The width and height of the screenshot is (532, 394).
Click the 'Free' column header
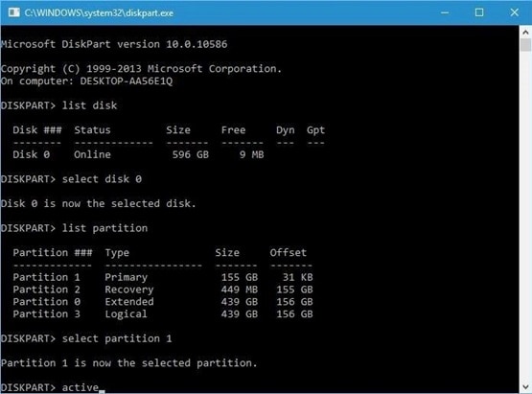pos(234,130)
